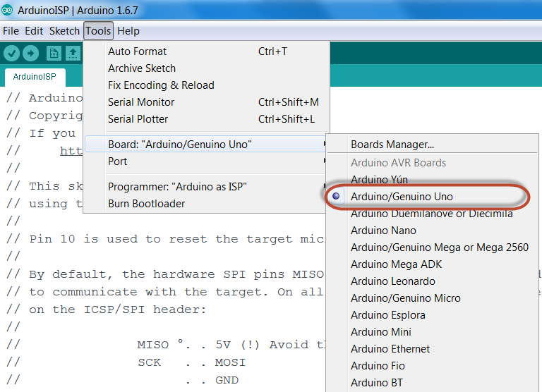
Task: Expand the Board: "Arduino/Genuino Uno" submenu
Action: (206, 145)
